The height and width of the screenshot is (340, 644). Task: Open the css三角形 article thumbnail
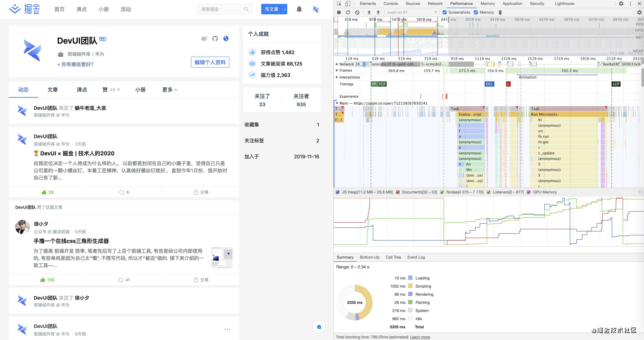click(222, 258)
